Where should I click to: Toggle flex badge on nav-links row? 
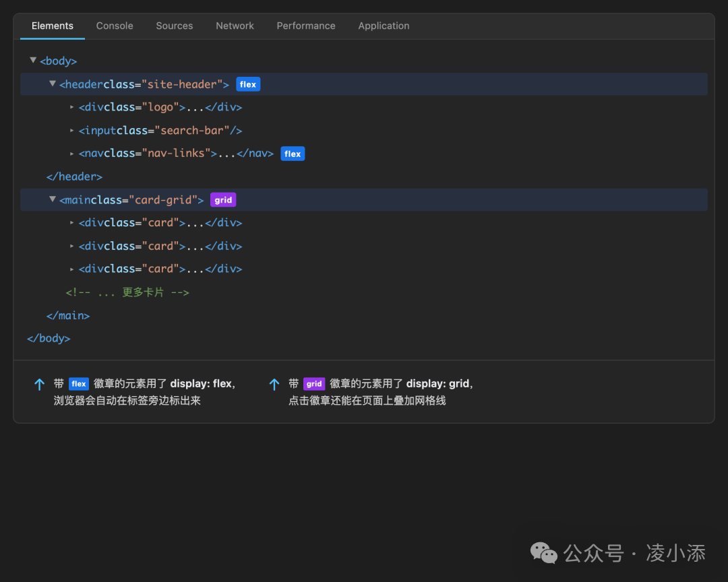point(293,154)
